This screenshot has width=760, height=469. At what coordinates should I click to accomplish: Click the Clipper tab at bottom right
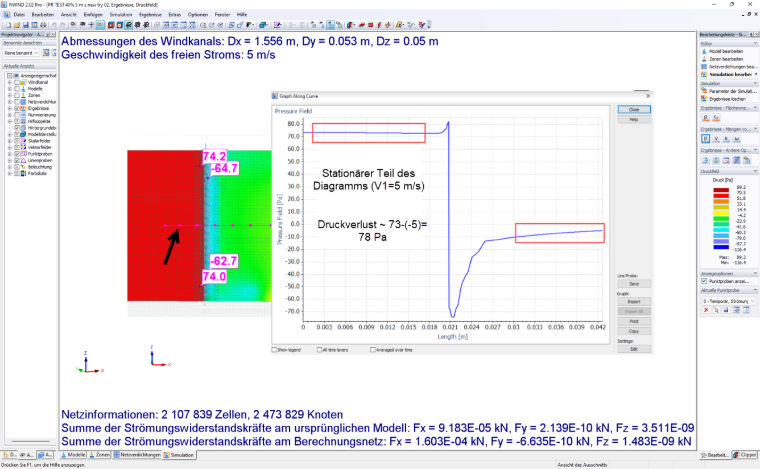[x=745, y=455]
